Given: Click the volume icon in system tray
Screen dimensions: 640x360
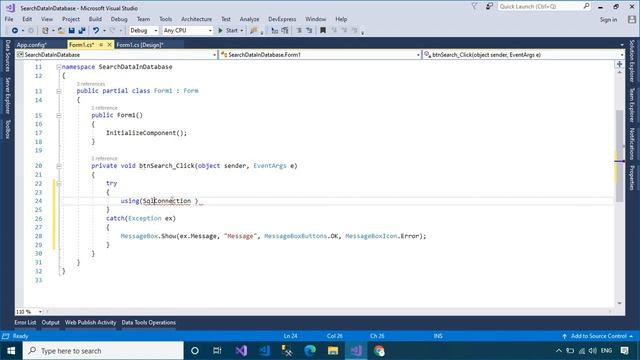Looking at the screenshot, I should tap(593, 351).
